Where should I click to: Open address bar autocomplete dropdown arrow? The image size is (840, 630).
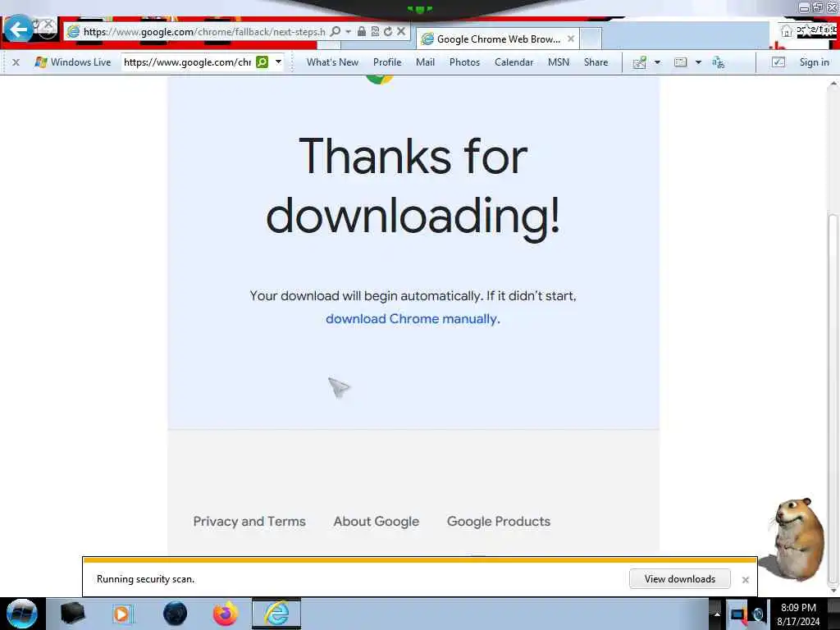point(348,32)
